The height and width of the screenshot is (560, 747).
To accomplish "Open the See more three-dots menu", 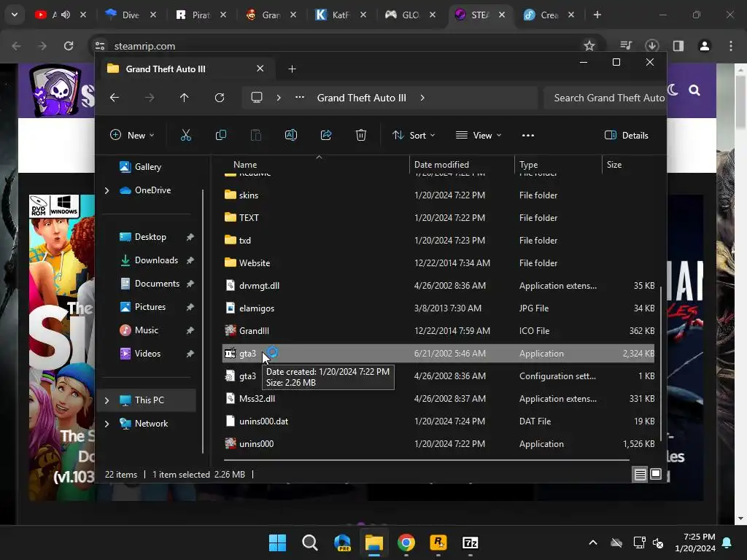I will click(x=528, y=135).
